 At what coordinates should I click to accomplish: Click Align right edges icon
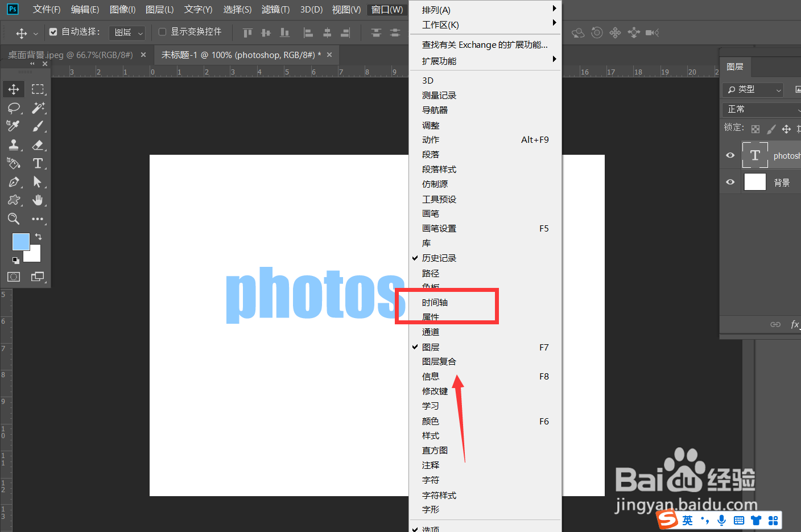[x=345, y=33]
